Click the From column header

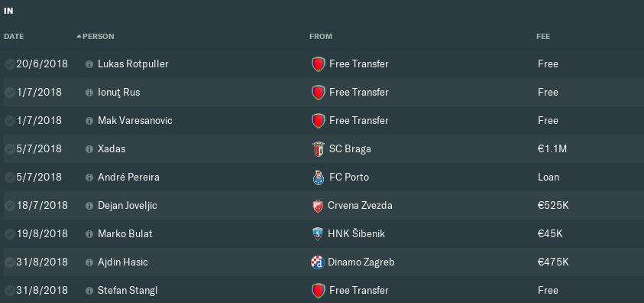coord(321,37)
